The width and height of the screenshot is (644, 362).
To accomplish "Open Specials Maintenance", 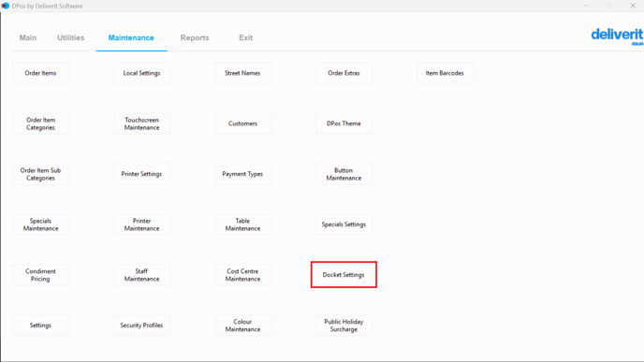I will (40, 224).
